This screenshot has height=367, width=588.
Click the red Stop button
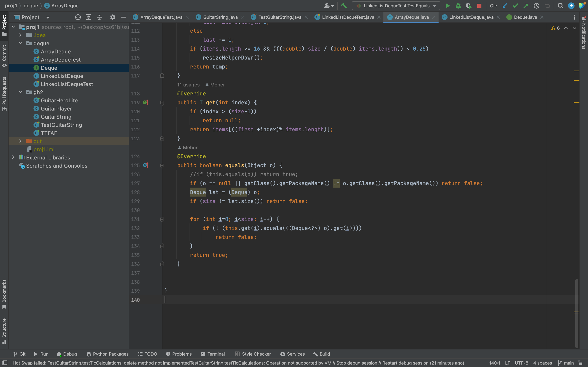pos(479,6)
